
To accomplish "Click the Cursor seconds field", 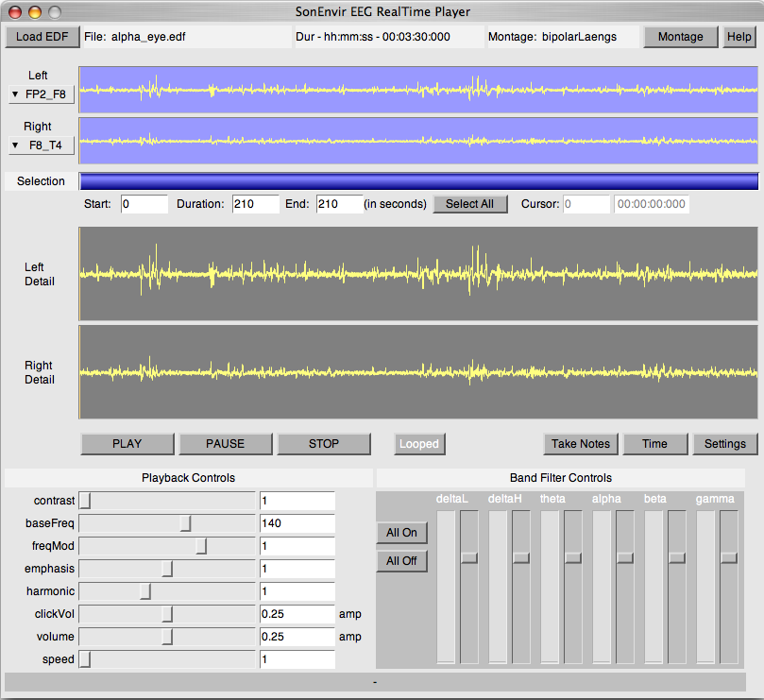I will [x=586, y=204].
